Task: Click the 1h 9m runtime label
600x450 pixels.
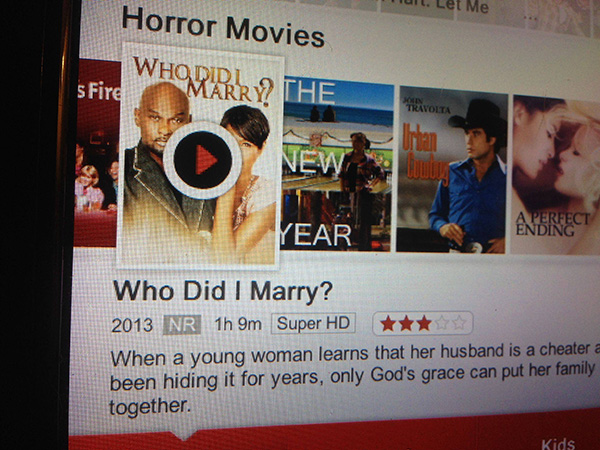Action: point(238,324)
